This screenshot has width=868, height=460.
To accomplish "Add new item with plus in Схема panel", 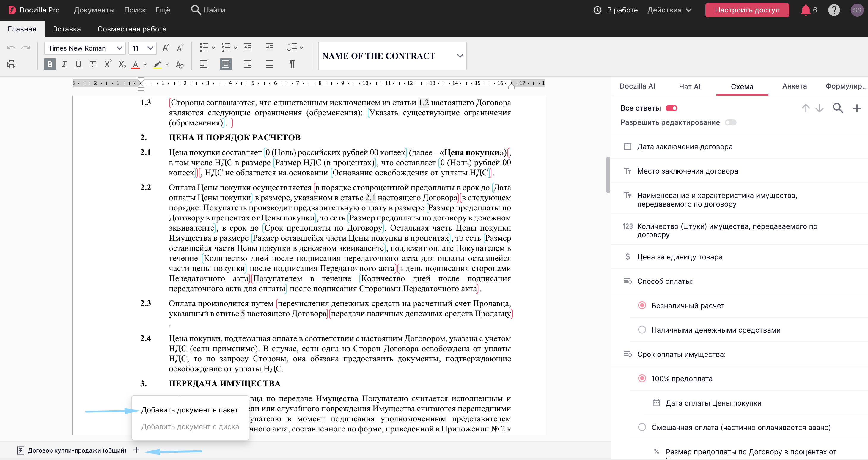I will (x=856, y=108).
